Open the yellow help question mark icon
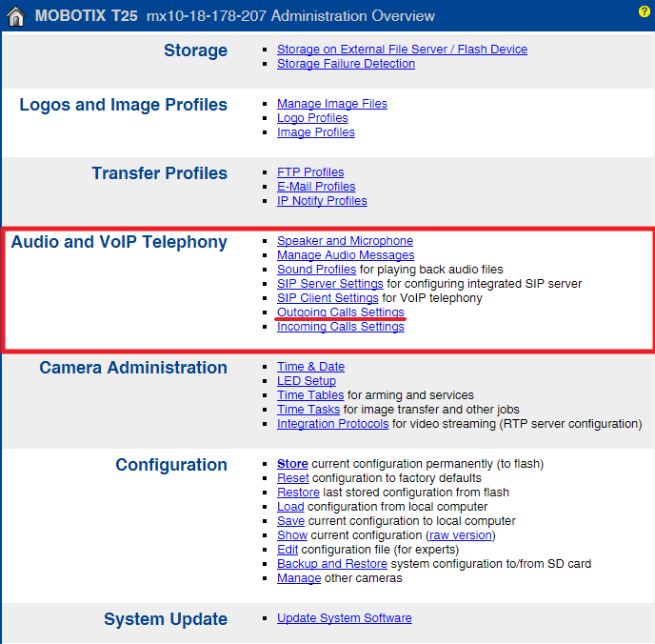 pyautogui.click(x=644, y=11)
